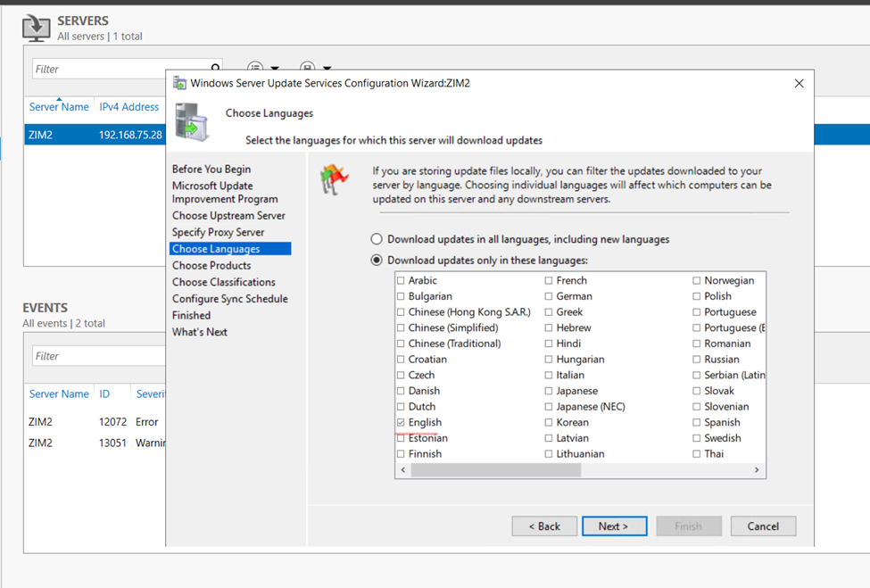Click the server graphic beside Choose Languages

tap(192, 122)
